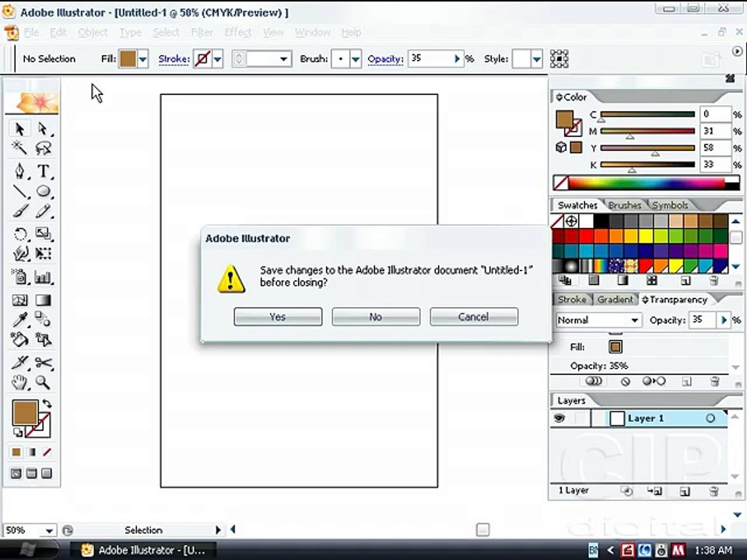Click Layer 1 target circle
This screenshot has width=747, height=560.
click(710, 418)
